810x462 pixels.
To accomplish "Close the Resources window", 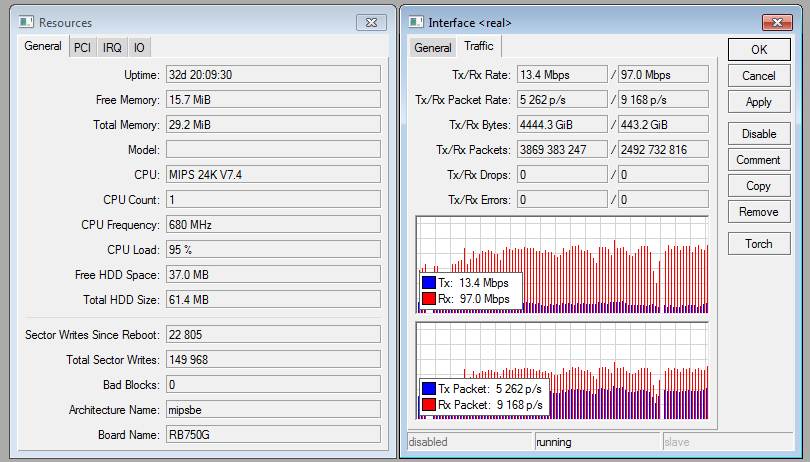I will (371, 22).
